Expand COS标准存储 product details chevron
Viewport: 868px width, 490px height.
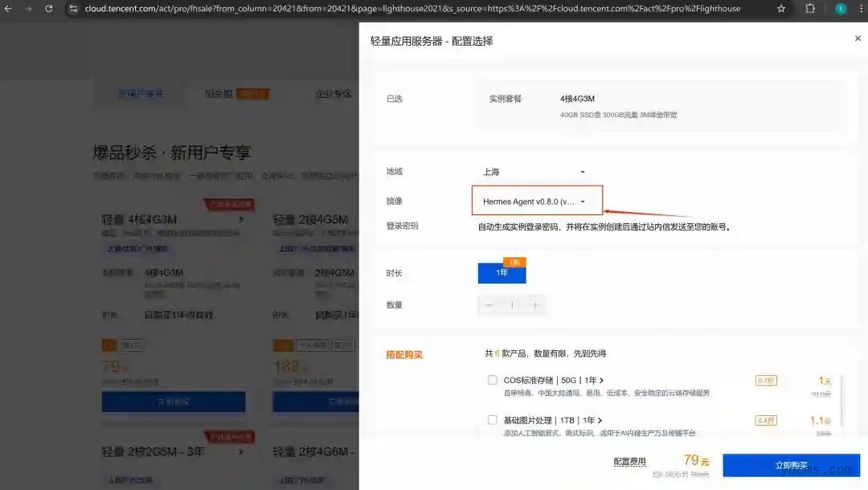(601, 380)
